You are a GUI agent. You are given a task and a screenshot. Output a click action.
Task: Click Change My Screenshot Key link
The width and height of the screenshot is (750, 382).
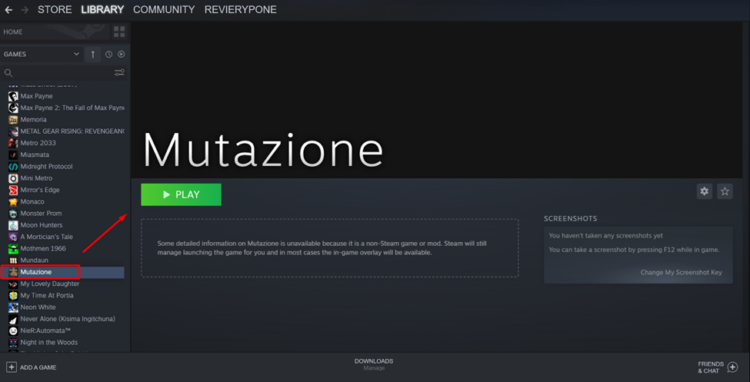pos(681,273)
